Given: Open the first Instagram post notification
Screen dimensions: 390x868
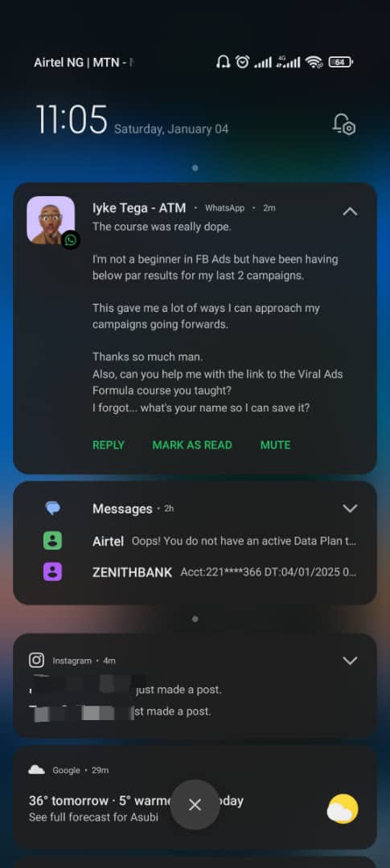Looking at the screenshot, I should pos(125,690).
